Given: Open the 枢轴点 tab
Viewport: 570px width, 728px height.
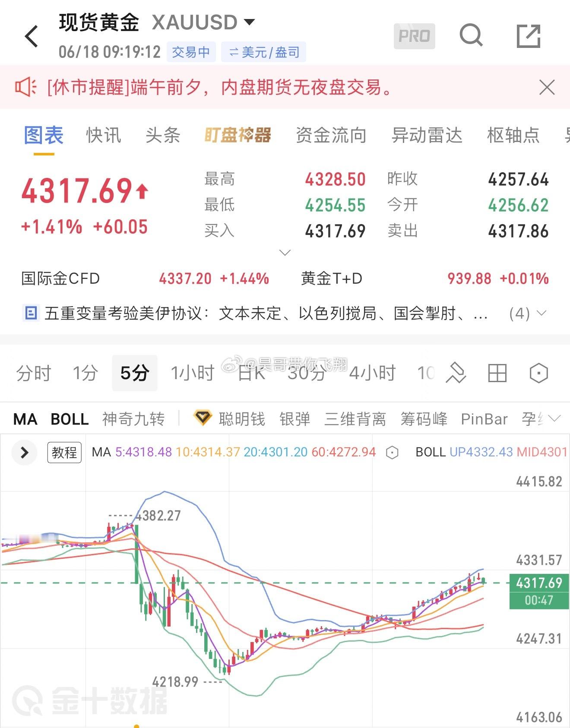Looking at the screenshot, I should [513, 135].
